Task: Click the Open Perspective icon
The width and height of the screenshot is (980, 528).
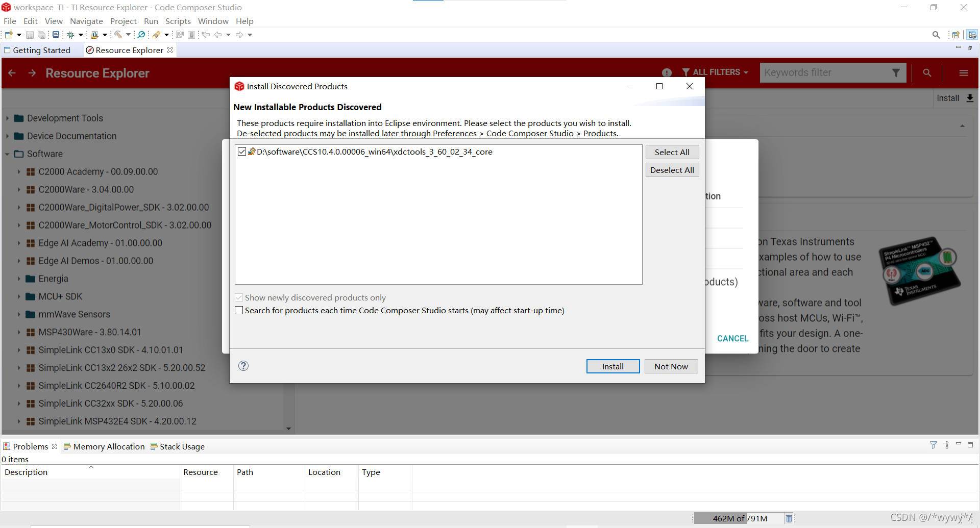Action: tap(955, 35)
